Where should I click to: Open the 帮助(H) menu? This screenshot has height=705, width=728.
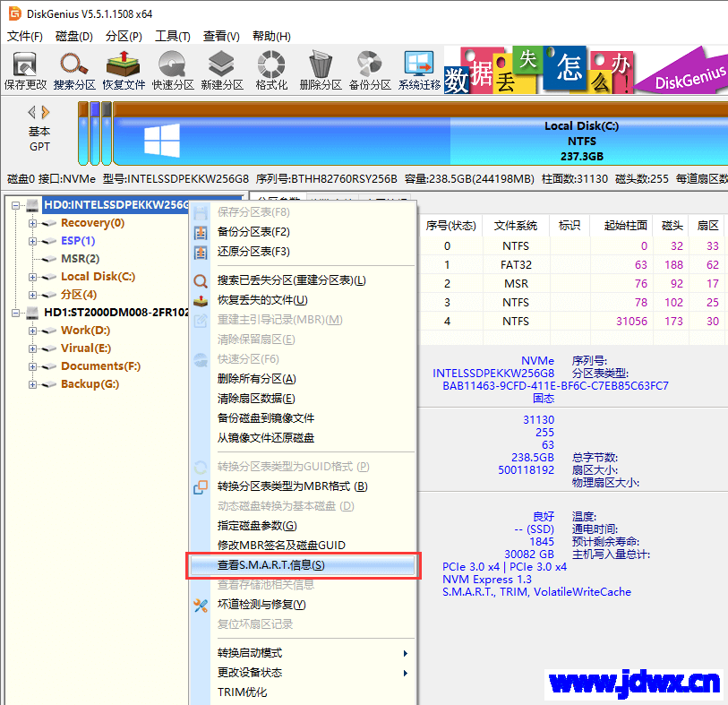(x=271, y=36)
